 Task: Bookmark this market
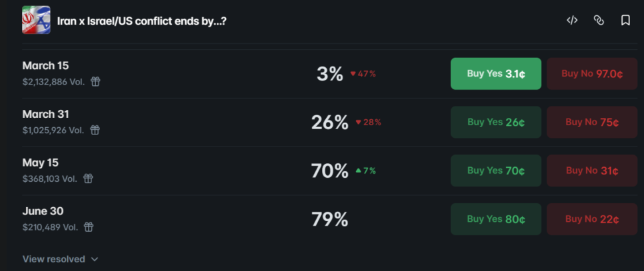[x=625, y=20]
